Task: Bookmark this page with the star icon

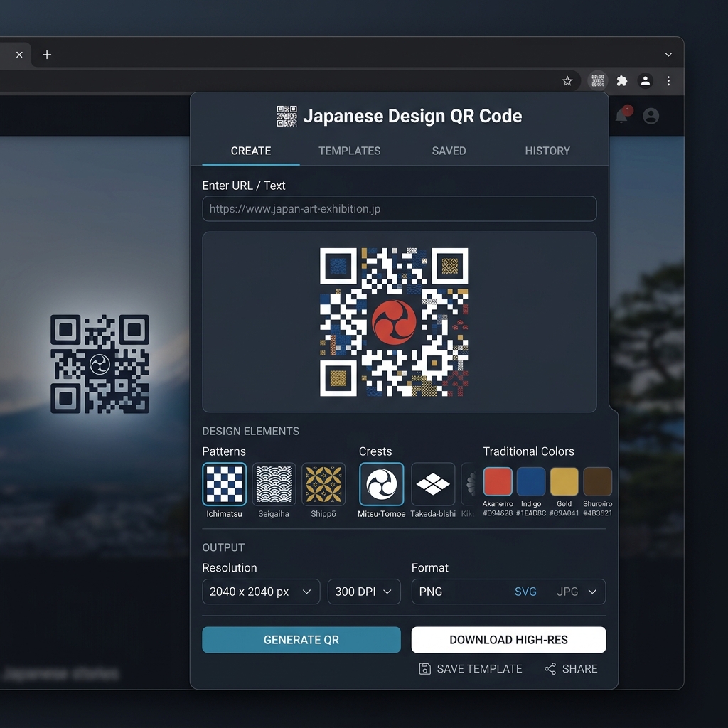Action: (x=567, y=81)
